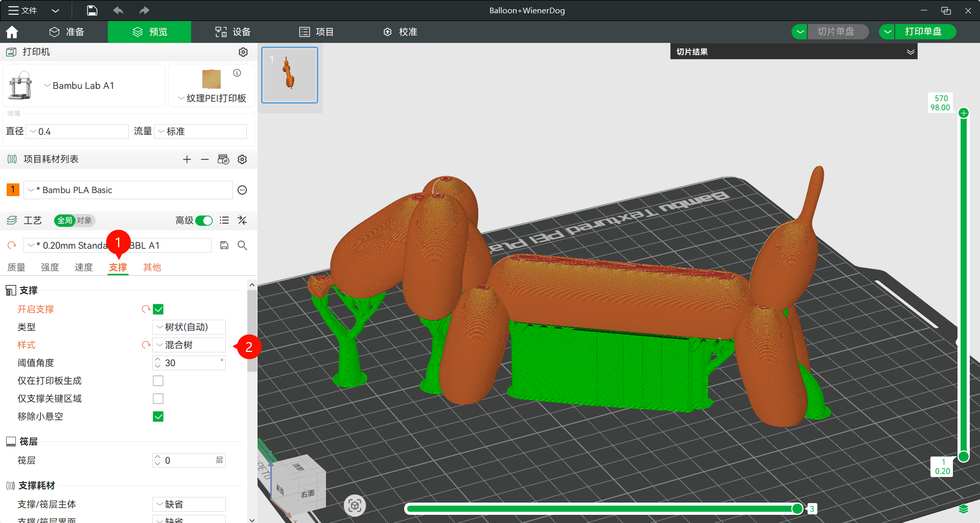Screen dimensions: 980x523
Task: Open the 切片单盘 dropdown arrow
Action: (x=800, y=32)
